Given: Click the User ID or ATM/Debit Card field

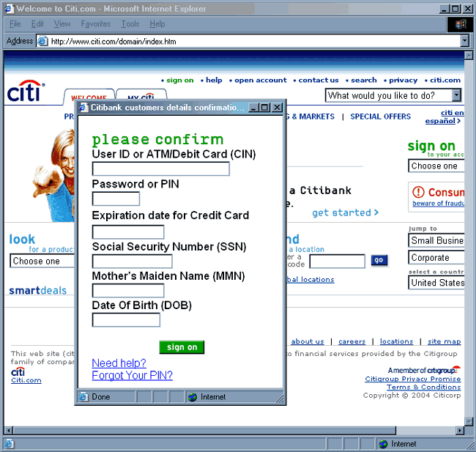Looking at the screenshot, I should pos(160,168).
